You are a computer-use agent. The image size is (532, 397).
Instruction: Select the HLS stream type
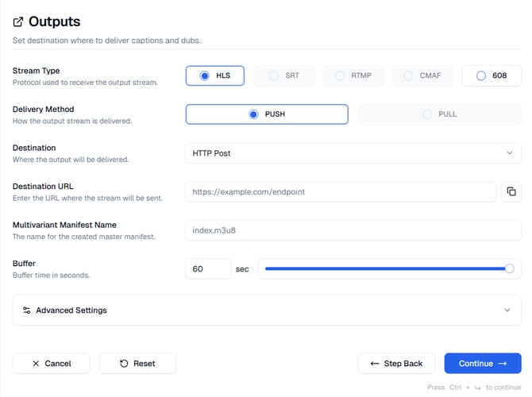215,76
